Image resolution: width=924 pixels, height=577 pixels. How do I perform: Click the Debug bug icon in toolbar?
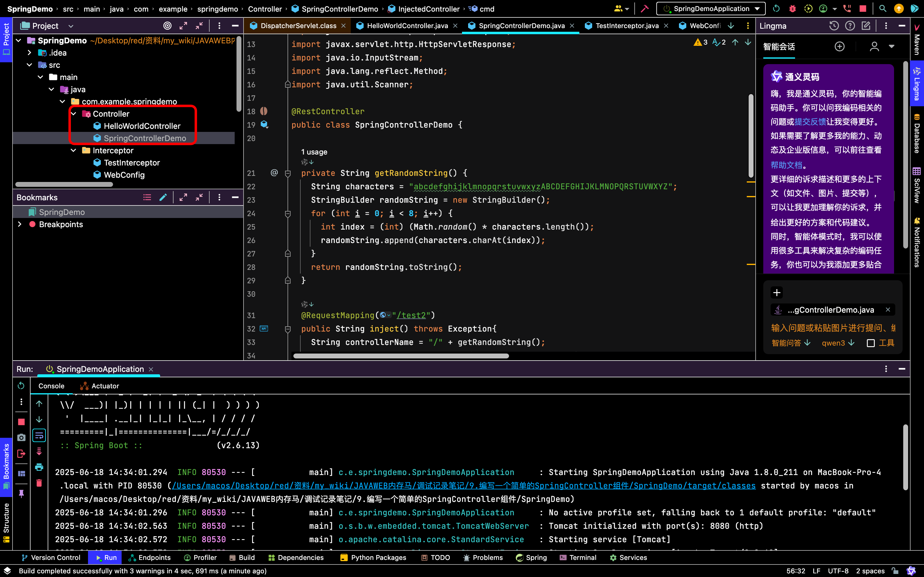click(793, 9)
